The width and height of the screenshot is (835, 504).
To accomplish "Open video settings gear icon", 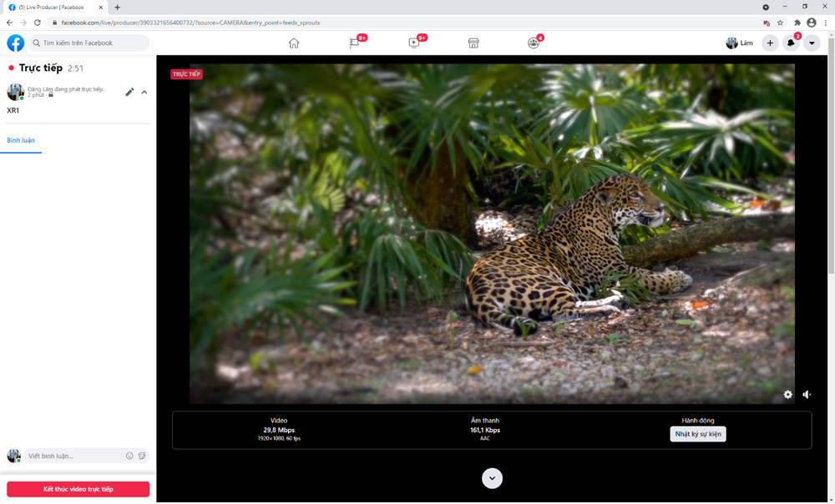I will pyautogui.click(x=788, y=395).
